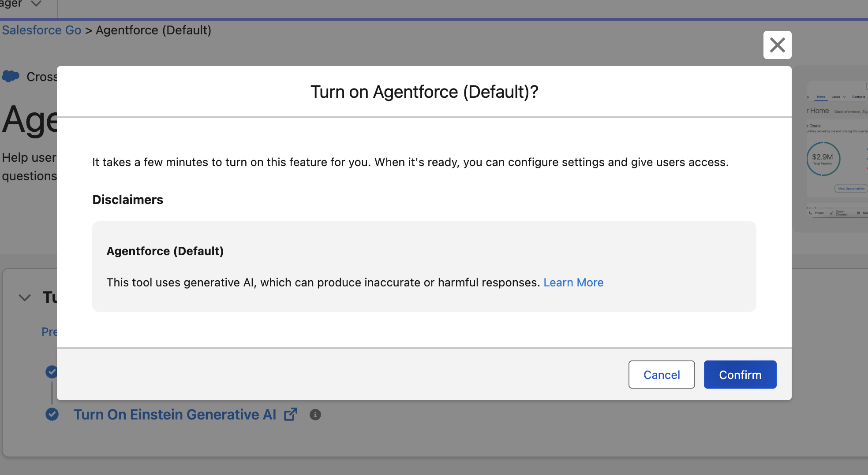Screen dimensions: 868x475
Task: Open the Leads tab dropdown in preview
Action: tap(844, 97)
